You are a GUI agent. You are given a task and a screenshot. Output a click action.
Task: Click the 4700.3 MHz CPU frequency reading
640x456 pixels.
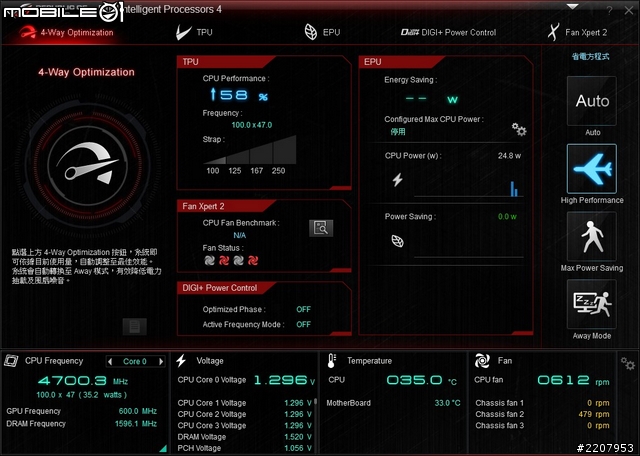point(83,381)
